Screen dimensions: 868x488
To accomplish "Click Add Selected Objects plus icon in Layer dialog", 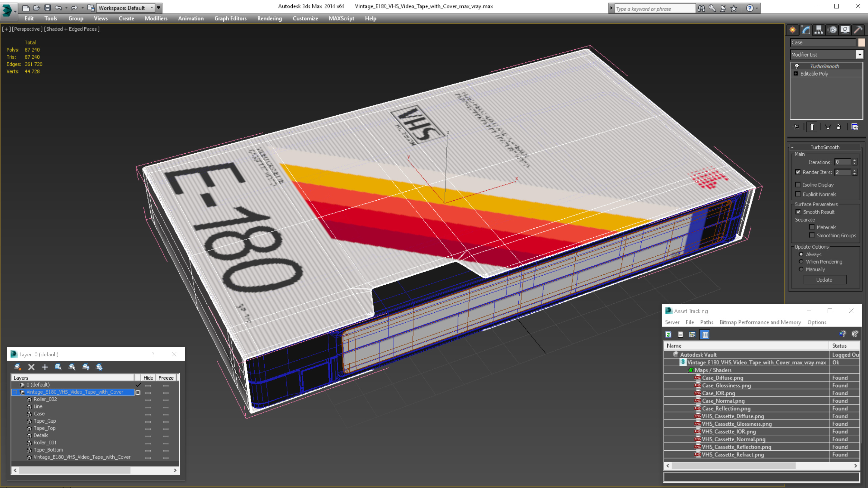I will point(45,367).
